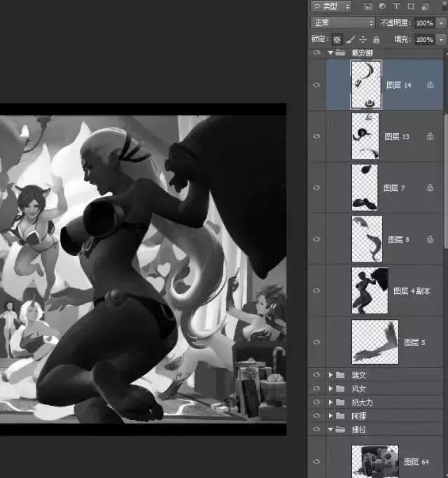Open the opacity 不透明度 slider arrow
448x478 pixels.
pos(440,23)
